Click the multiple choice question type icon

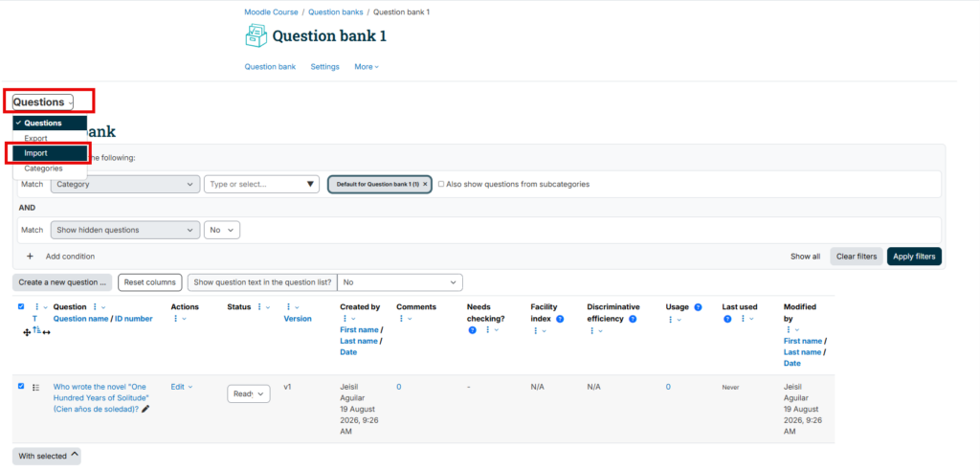click(35, 388)
